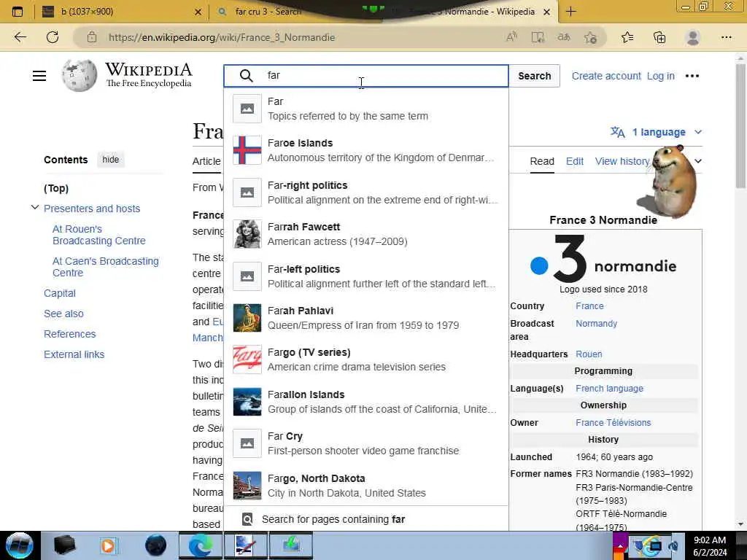Open media player taskbar icon
The image size is (747, 560).
pos(108,545)
